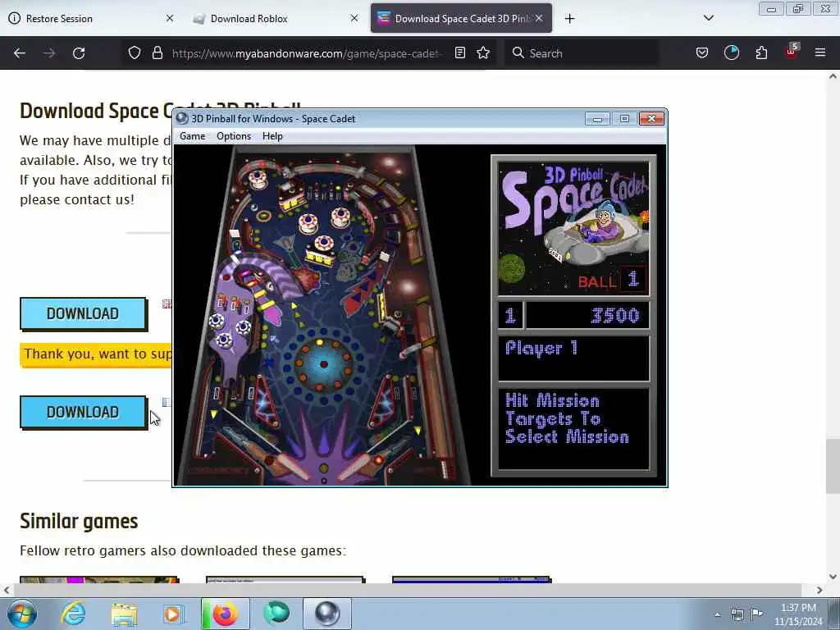The width and height of the screenshot is (840, 630).
Task: Close the 3D Pinball window
Action: tap(651, 118)
